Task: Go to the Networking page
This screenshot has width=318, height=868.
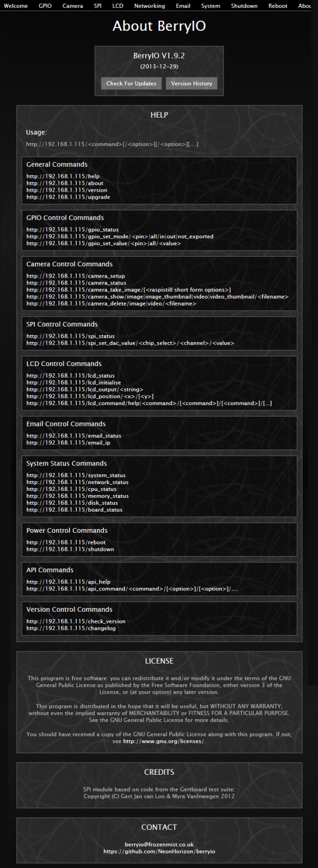Action: click(x=149, y=6)
